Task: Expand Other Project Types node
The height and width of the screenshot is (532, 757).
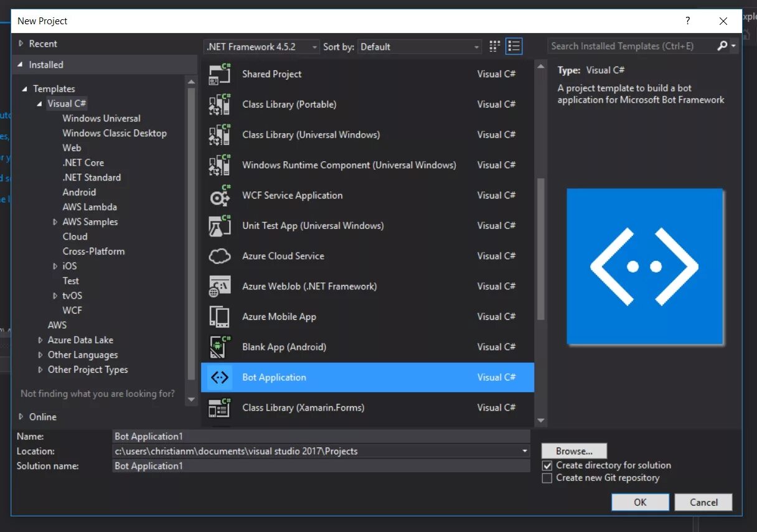Action: (x=40, y=370)
